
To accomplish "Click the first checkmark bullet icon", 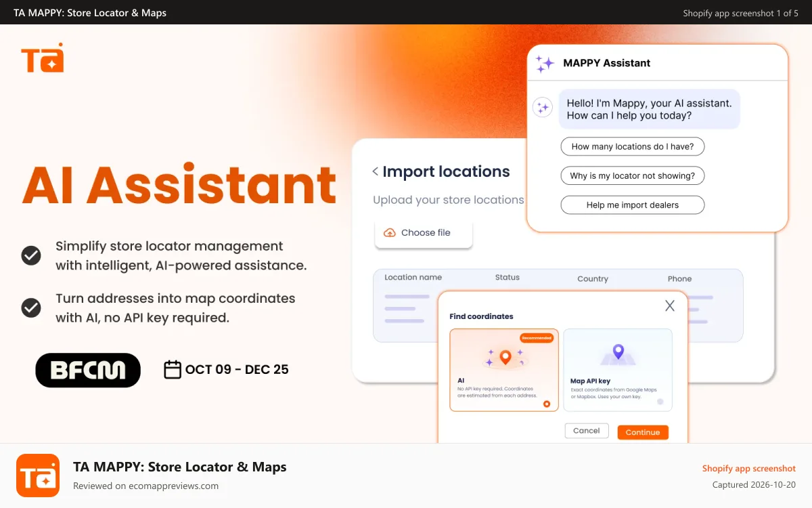I will tap(31, 255).
